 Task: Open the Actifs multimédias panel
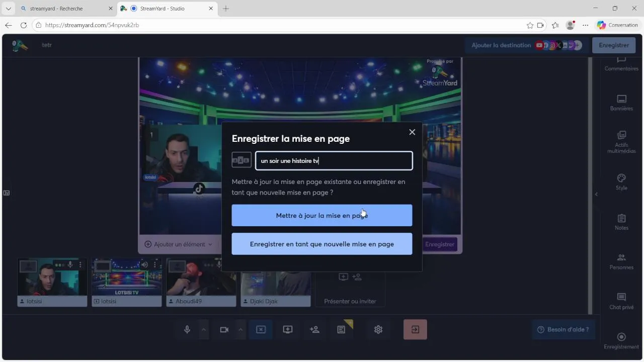[x=621, y=142]
